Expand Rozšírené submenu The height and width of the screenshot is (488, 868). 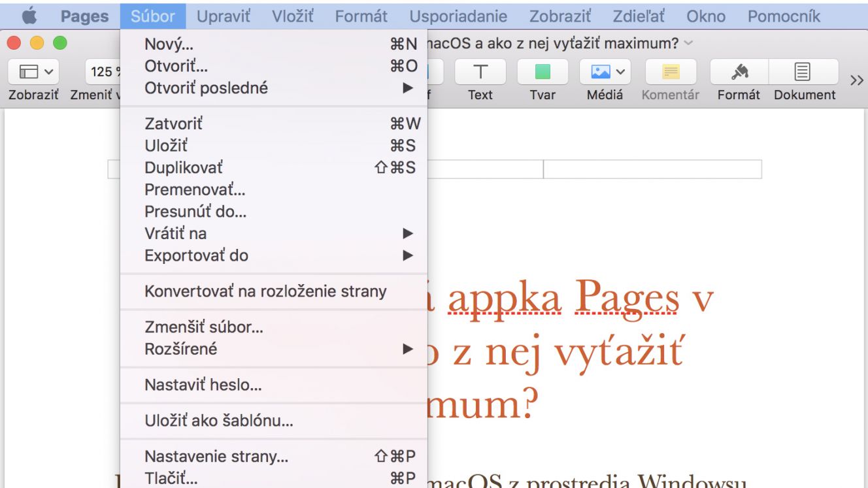[x=274, y=349]
